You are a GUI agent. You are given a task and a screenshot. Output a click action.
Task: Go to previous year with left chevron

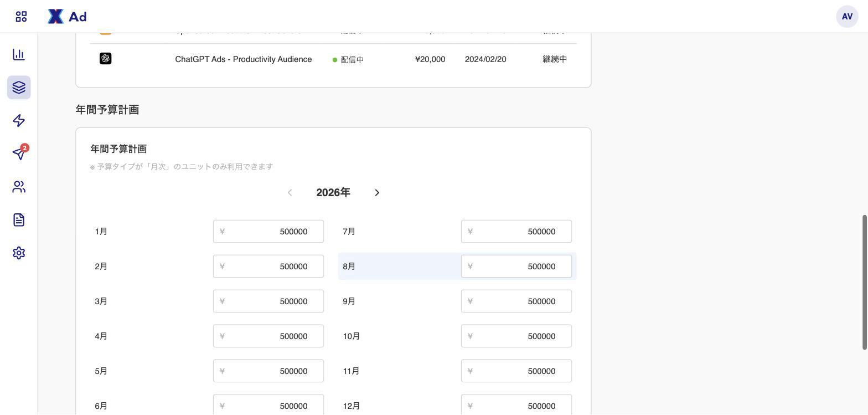[290, 193]
